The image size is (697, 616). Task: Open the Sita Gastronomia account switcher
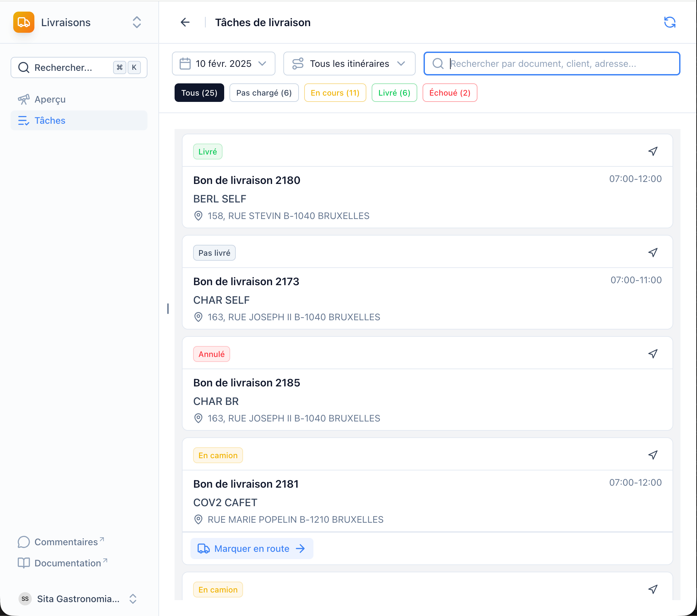coord(79,598)
